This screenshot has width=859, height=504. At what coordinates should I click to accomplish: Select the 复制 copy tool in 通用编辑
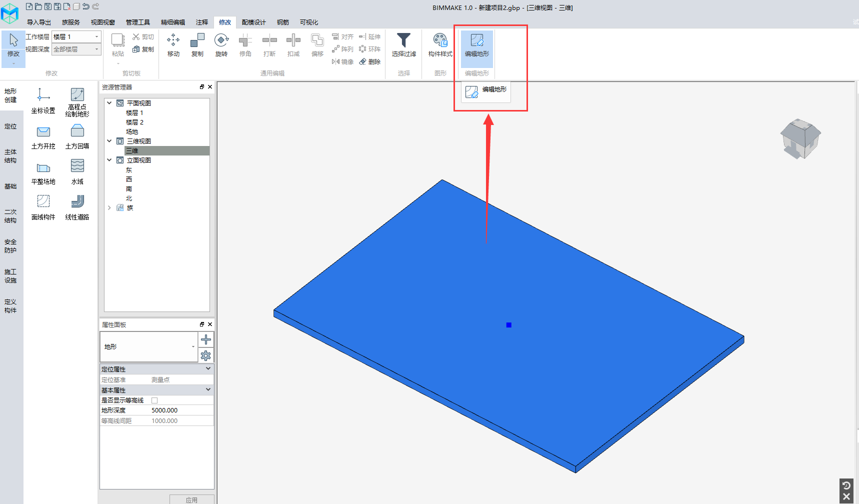(197, 45)
